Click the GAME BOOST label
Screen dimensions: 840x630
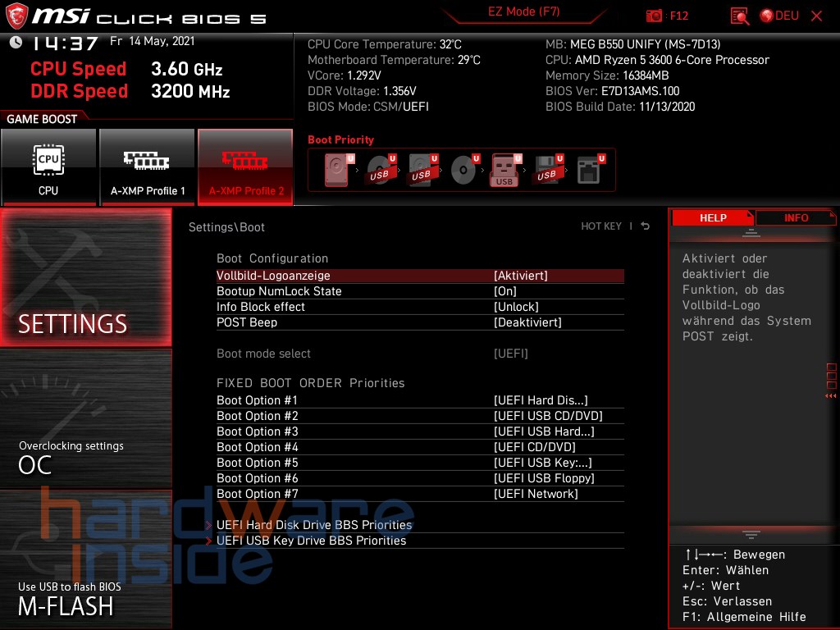[x=42, y=119]
